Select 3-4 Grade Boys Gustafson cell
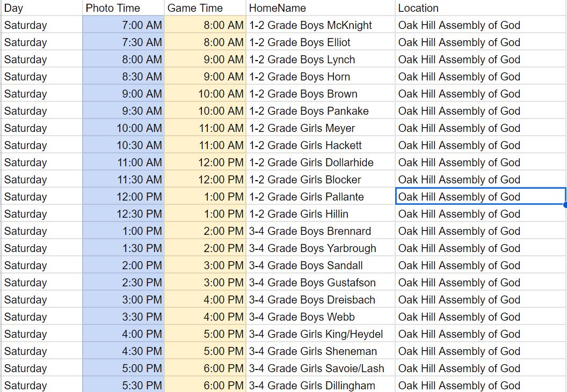 click(x=321, y=283)
